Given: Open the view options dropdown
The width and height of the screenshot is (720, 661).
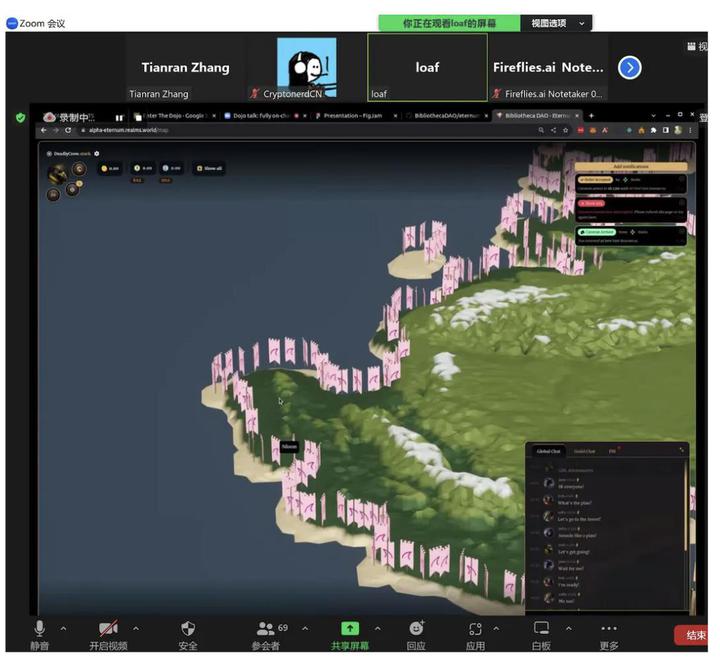Looking at the screenshot, I should pos(556,23).
